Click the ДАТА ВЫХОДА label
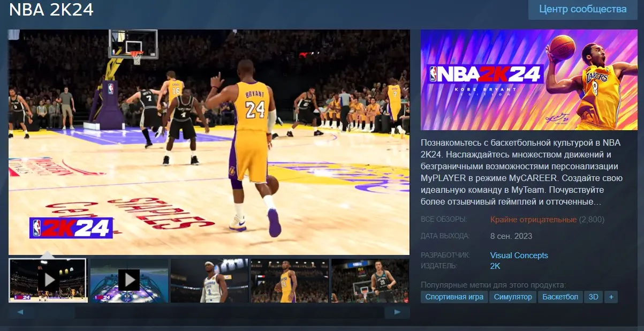 pos(445,236)
